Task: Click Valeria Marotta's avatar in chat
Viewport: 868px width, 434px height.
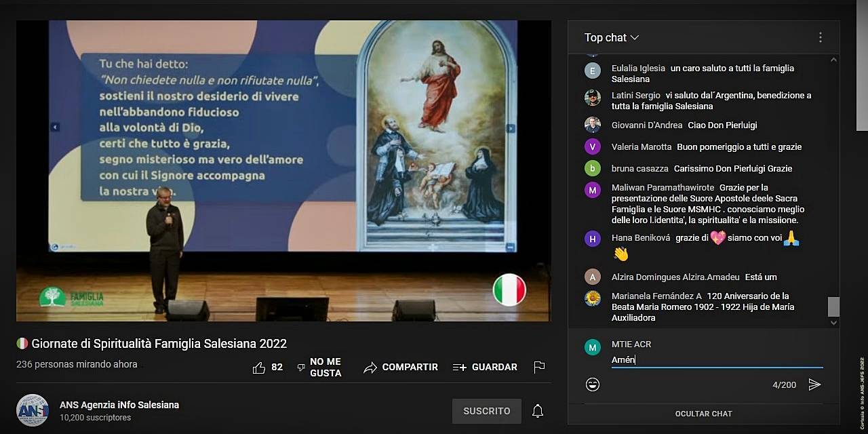Action: pyautogui.click(x=593, y=146)
